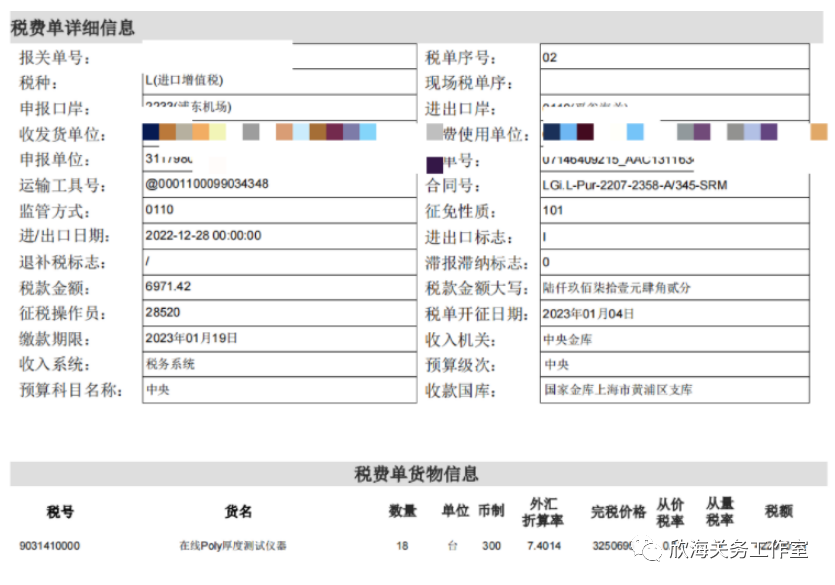
Task: Select the 税款金额 value 6971.42
Action: pos(280,287)
